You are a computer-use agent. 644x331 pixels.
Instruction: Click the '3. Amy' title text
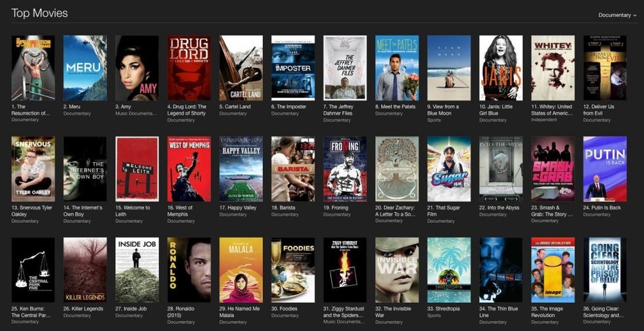124,106
